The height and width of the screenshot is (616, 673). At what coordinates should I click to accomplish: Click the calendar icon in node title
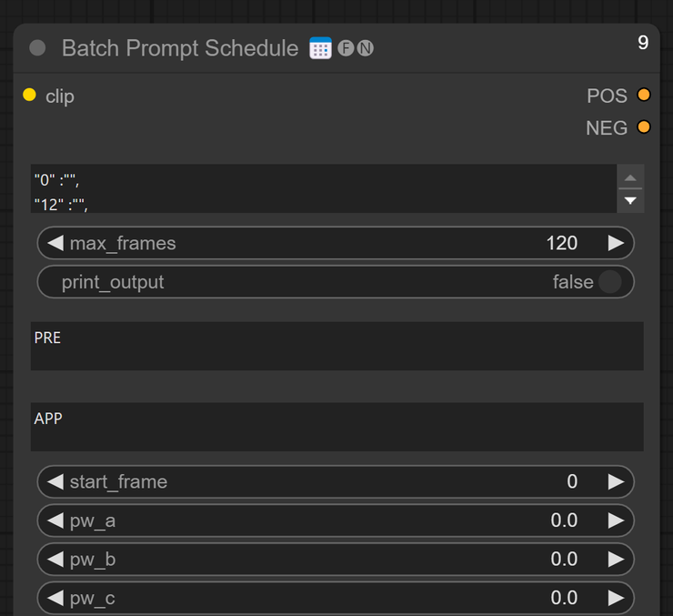pyautogui.click(x=320, y=48)
